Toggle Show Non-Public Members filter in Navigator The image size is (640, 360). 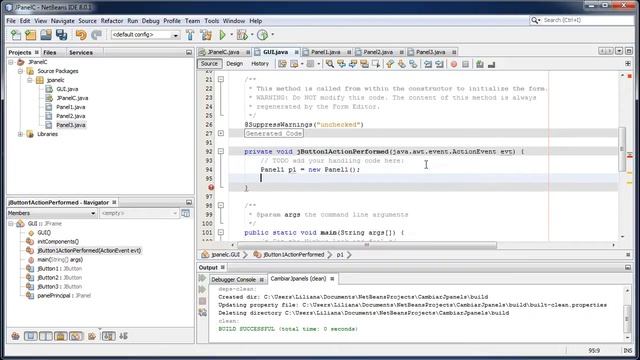coord(61,336)
